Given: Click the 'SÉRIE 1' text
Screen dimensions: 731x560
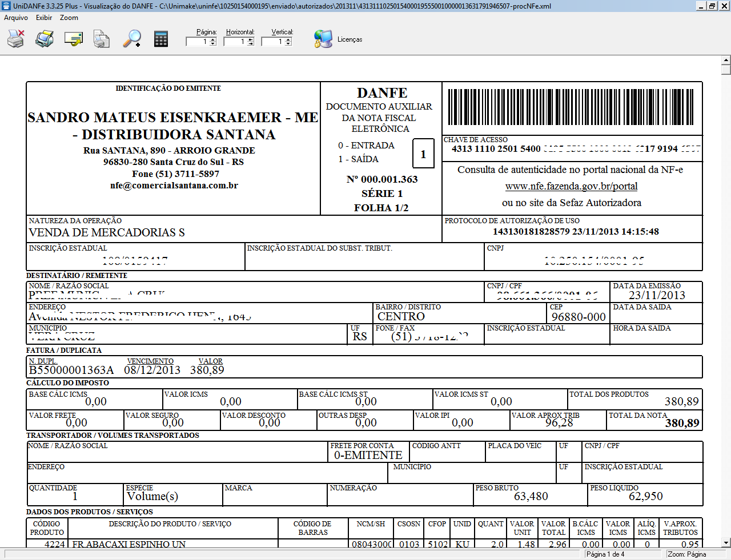Looking at the screenshot, I should [x=382, y=194].
